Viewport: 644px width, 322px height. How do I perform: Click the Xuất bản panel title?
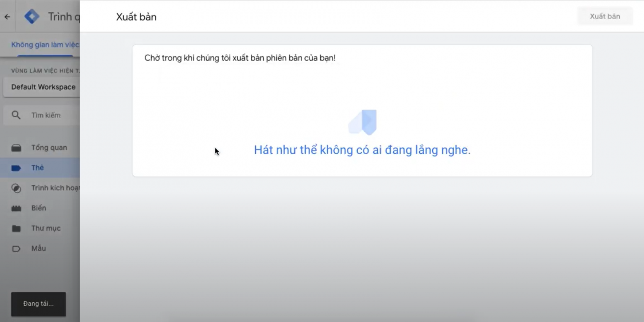coord(136,17)
